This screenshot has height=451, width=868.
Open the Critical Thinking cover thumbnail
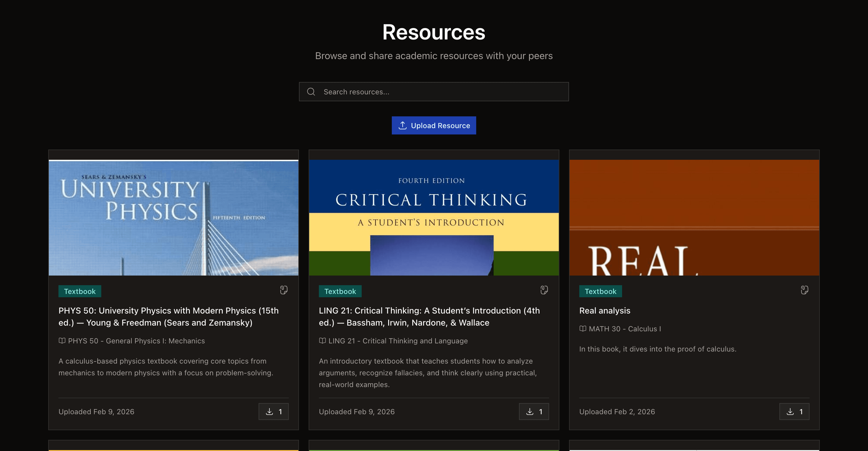point(434,217)
